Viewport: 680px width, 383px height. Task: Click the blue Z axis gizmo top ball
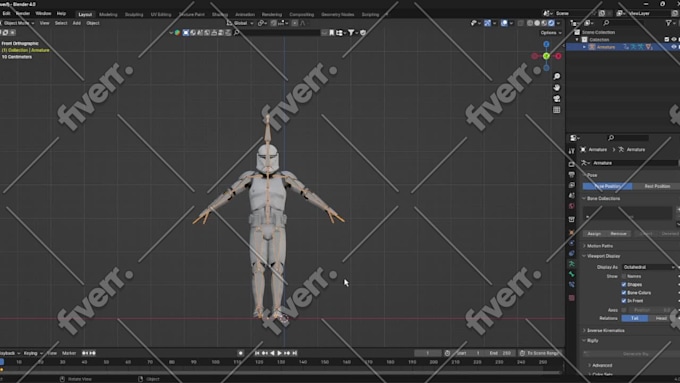[x=546, y=44]
